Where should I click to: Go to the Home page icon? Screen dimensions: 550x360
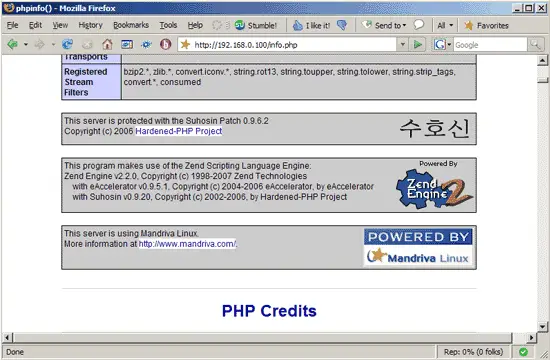107,44
